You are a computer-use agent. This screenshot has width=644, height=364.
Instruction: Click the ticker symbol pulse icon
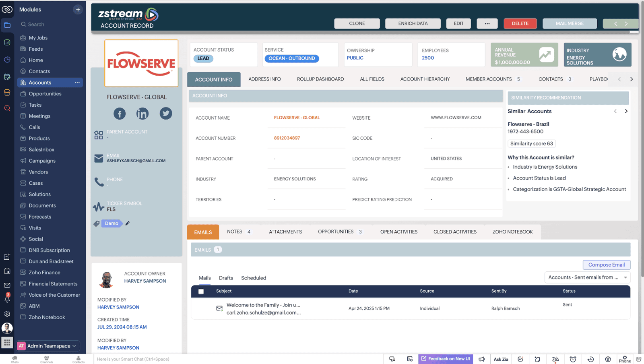coord(99,207)
